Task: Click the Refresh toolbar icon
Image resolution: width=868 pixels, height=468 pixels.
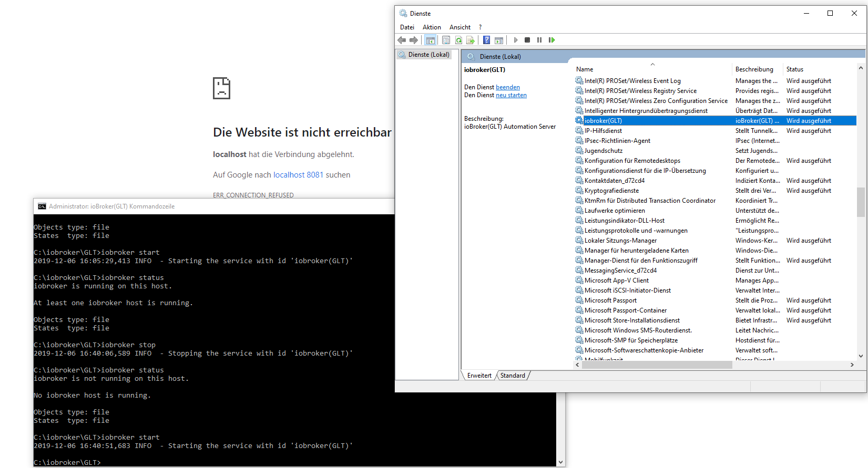Action: coord(458,40)
